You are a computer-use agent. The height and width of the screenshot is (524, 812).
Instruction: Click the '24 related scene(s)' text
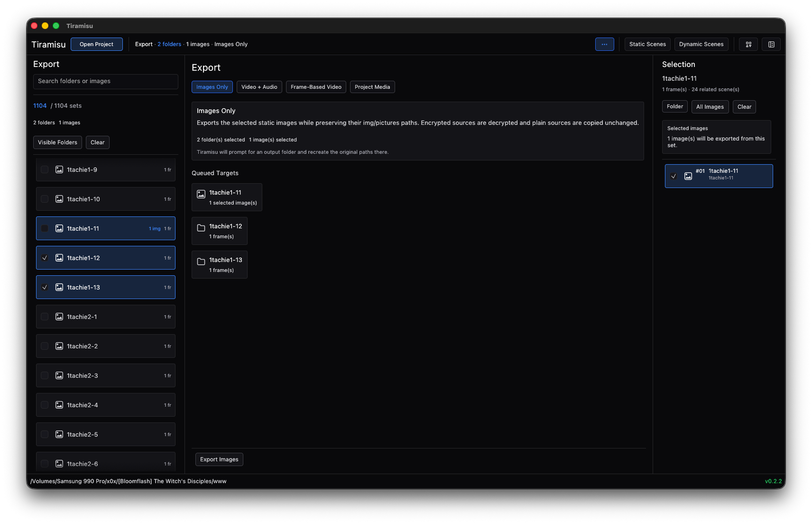pyautogui.click(x=716, y=89)
